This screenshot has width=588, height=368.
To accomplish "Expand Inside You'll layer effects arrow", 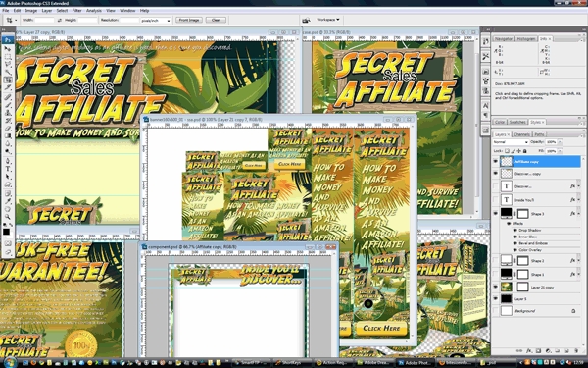I will click(x=578, y=200).
